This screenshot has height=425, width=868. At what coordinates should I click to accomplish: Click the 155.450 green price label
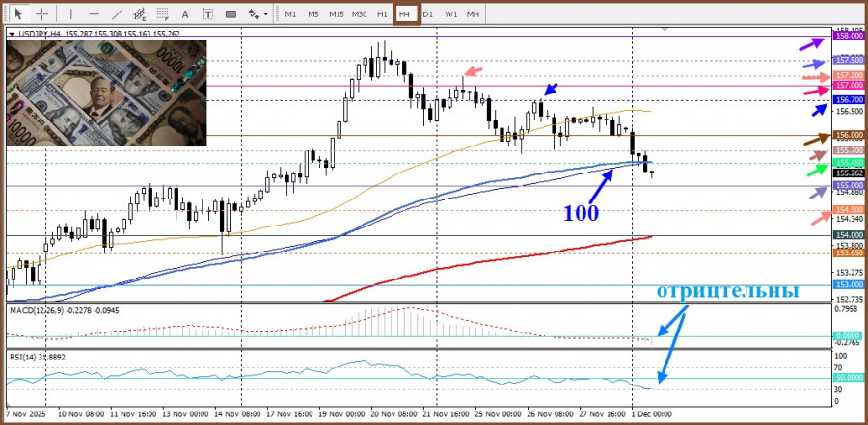tap(849, 163)
